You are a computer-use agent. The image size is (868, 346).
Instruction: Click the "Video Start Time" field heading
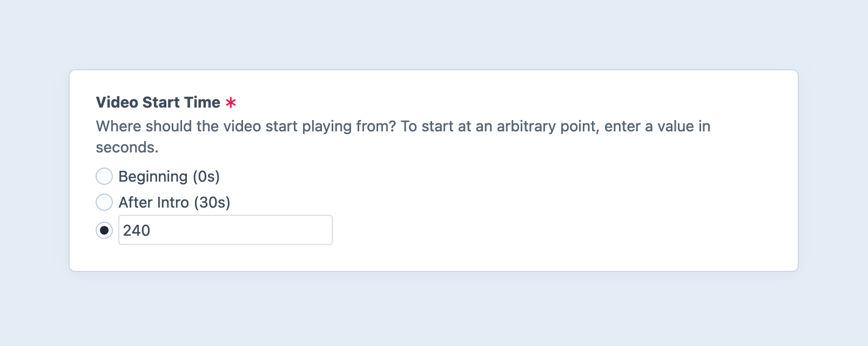click(x=158, y=102)
